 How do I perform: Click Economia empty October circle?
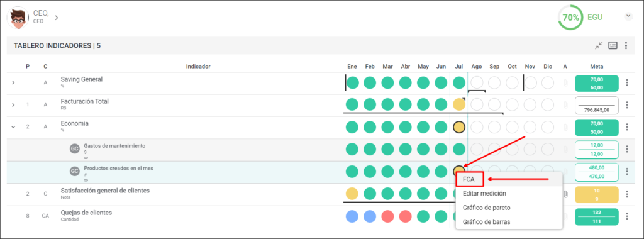coord(512,127)
